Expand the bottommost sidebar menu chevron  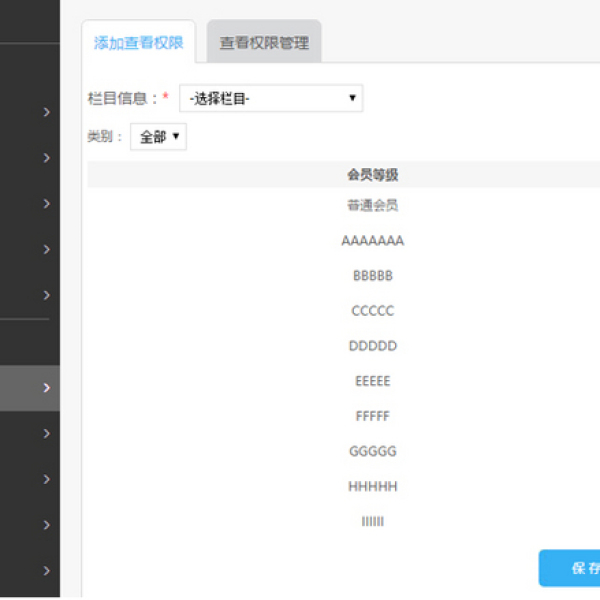46,570
